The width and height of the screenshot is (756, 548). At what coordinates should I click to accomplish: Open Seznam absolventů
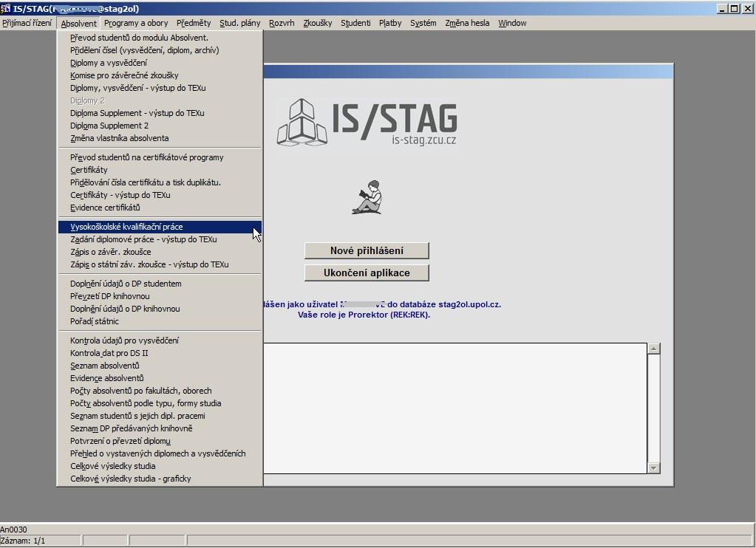point(160,366)
